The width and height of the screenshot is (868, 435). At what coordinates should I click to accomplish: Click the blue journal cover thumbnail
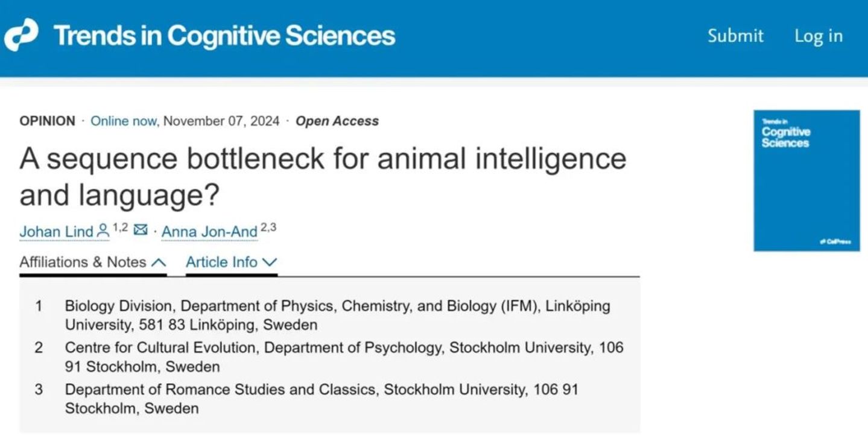point(806,180)
